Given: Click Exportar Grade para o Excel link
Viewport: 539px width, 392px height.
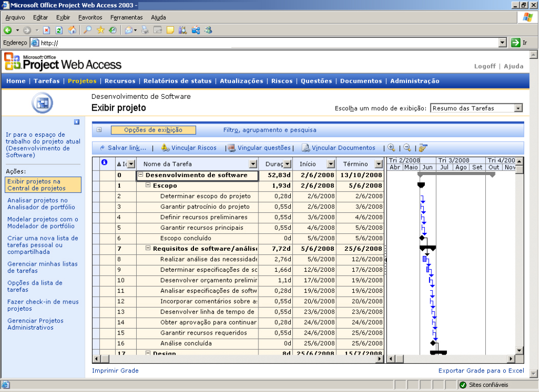Looking at the screenshot, I should click(x=481, y=371).
